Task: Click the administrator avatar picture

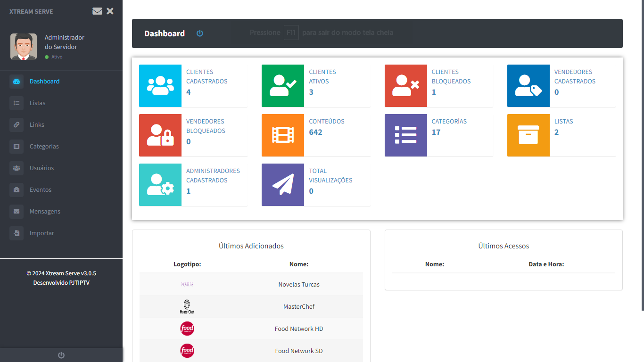Action: click(24, 47)
